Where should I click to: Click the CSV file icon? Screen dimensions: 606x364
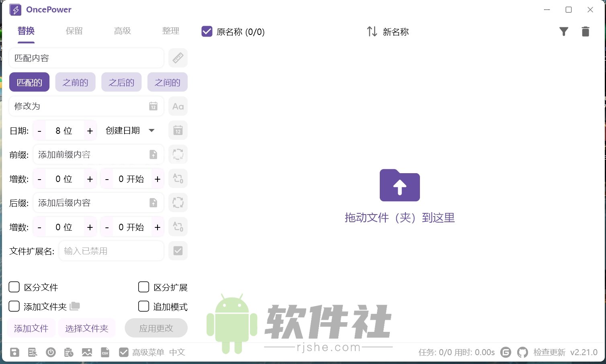click(x=105, y=352)
